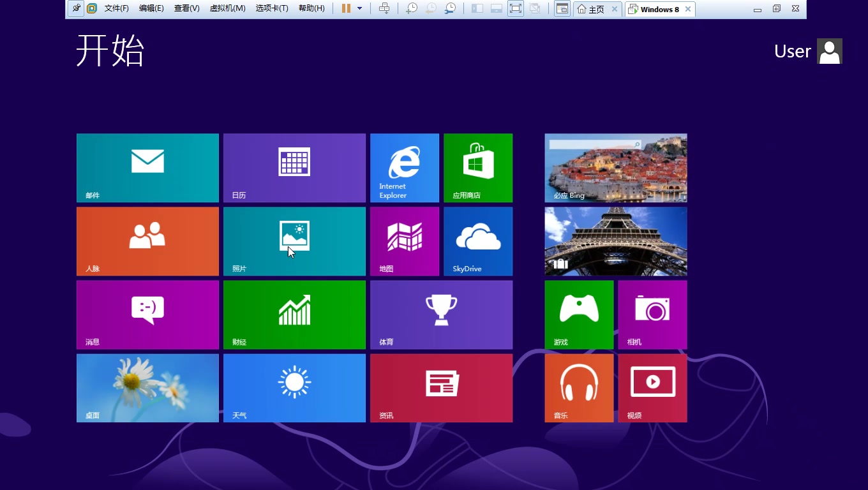
Task: Click the User account button
Action: pyautogui.click(x=807, y=51)
